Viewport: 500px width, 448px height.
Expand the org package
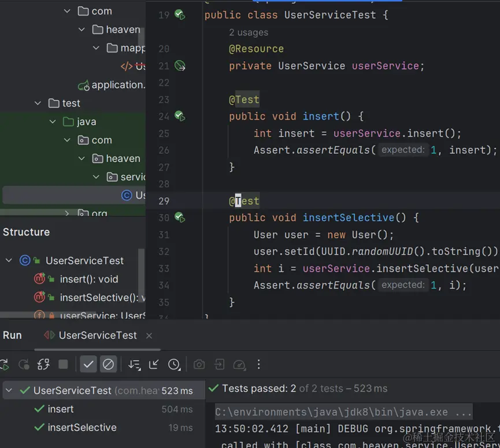[67, 213]
